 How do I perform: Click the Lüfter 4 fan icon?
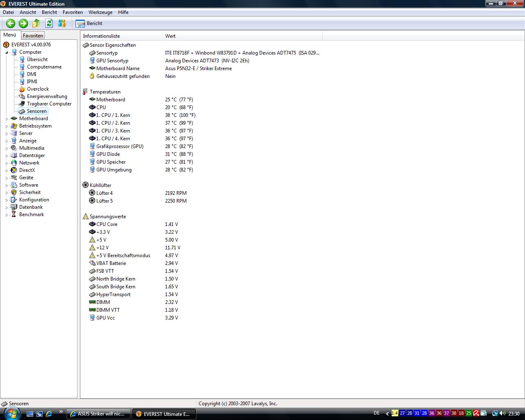92,193
